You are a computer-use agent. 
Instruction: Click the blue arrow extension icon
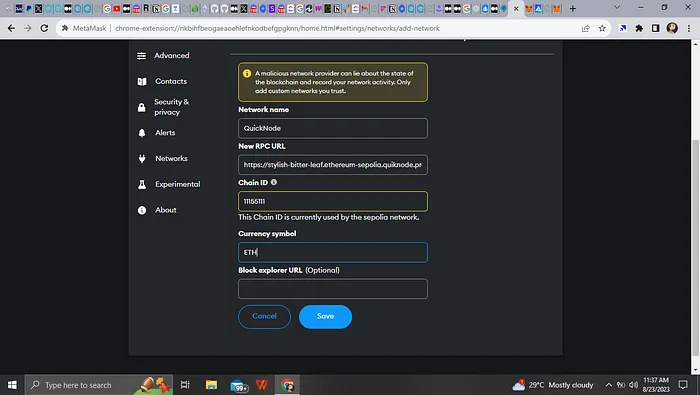622,28
